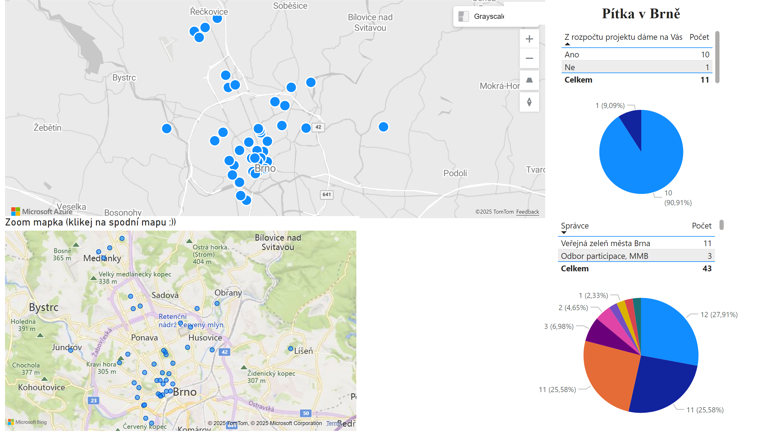Click scrollbar of the Správce table

coord(721,226)
